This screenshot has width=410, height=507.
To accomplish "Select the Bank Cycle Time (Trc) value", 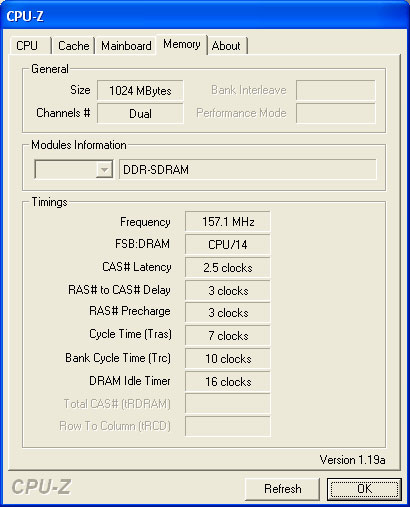I will pyautogui.click(x=228, y=358).
